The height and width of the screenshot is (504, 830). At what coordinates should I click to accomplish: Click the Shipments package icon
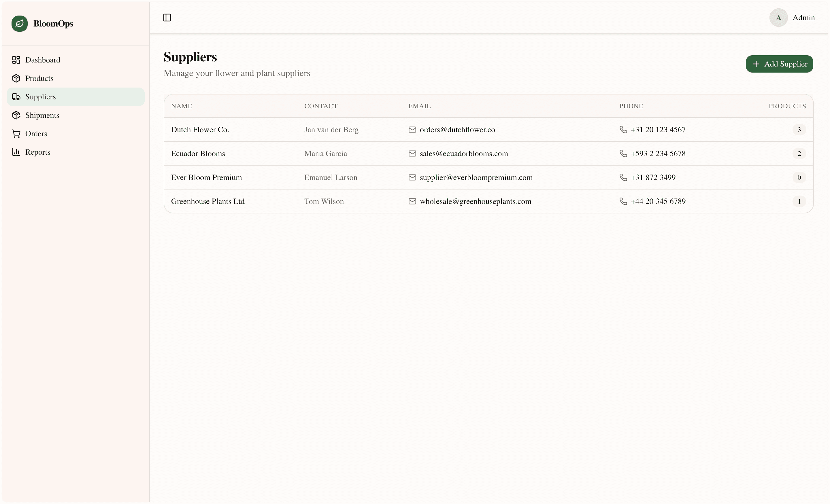pos(16,115)
